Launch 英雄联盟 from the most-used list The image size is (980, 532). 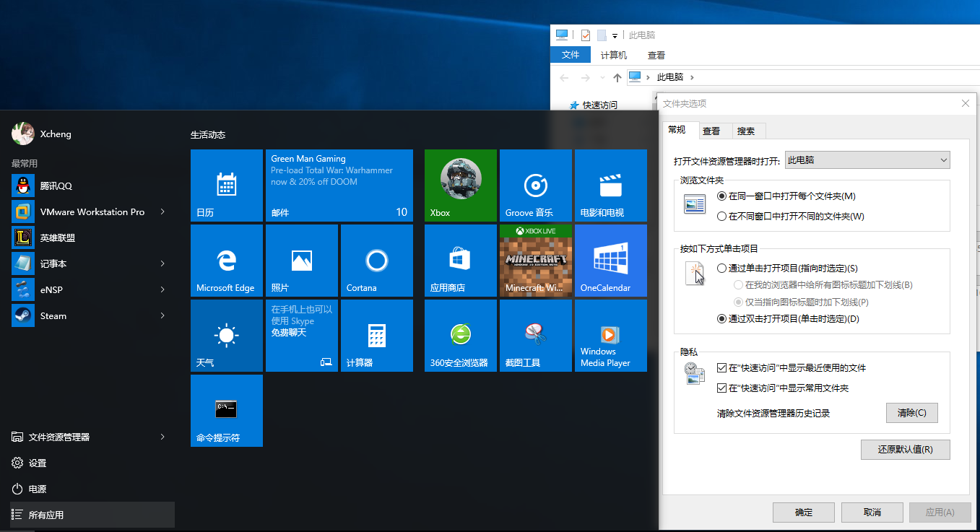pyautogui.click(x=92, y=237)
